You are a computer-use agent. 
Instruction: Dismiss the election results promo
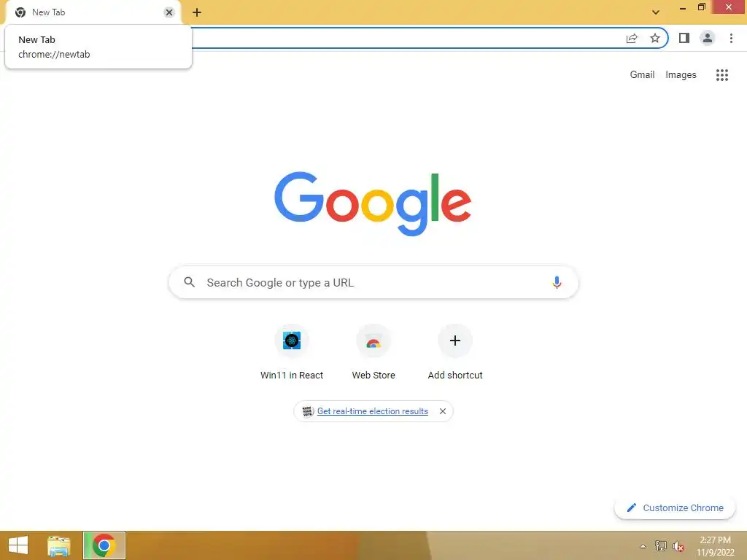443,411
